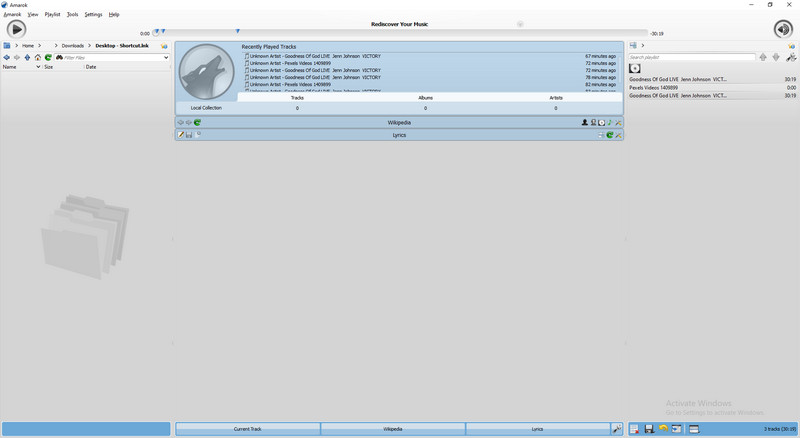Viewport: 800px width, 438px height.
Task: Click the Artists column header
Action: click(x=556, y=98)
